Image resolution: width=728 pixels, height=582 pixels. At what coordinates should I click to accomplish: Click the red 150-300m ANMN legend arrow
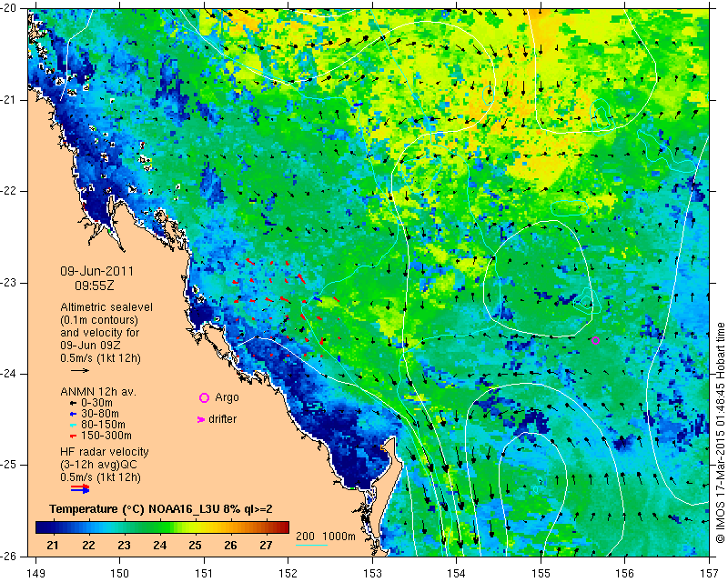point(73,436)
